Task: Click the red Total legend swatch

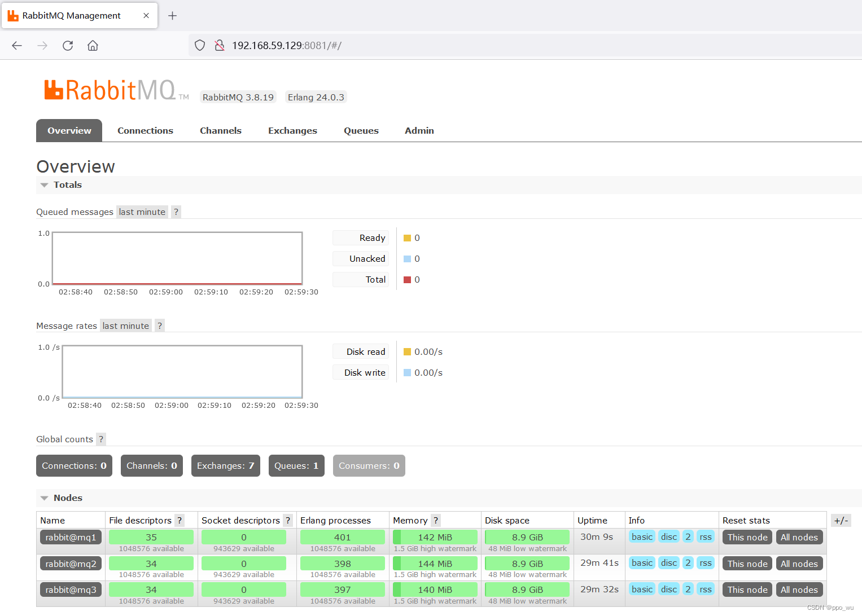Action: 407,280
